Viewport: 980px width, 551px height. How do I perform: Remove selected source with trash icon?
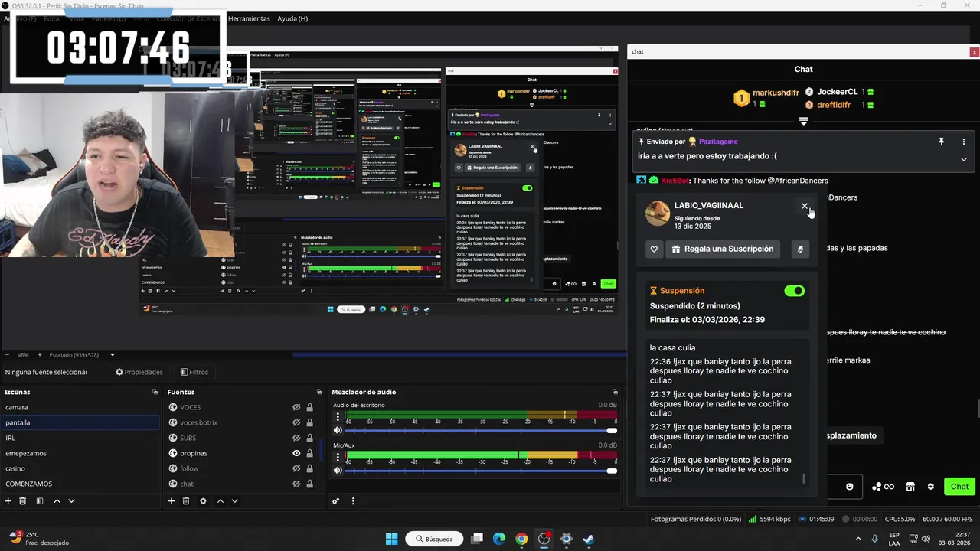(186, 501)
